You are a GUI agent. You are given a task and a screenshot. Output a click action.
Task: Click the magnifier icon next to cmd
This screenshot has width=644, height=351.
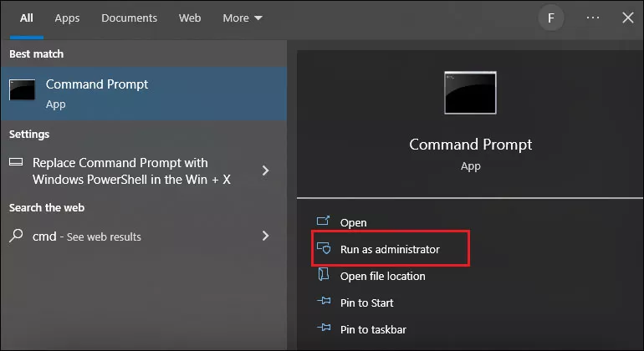point(16,235)
